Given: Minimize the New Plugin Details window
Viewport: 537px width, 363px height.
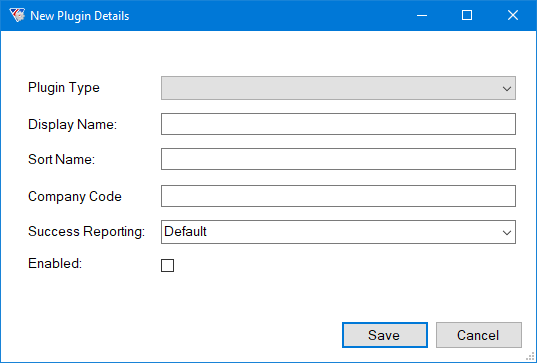Looking at the screenshot, I should pyautogui.click(x=422, y=15).
